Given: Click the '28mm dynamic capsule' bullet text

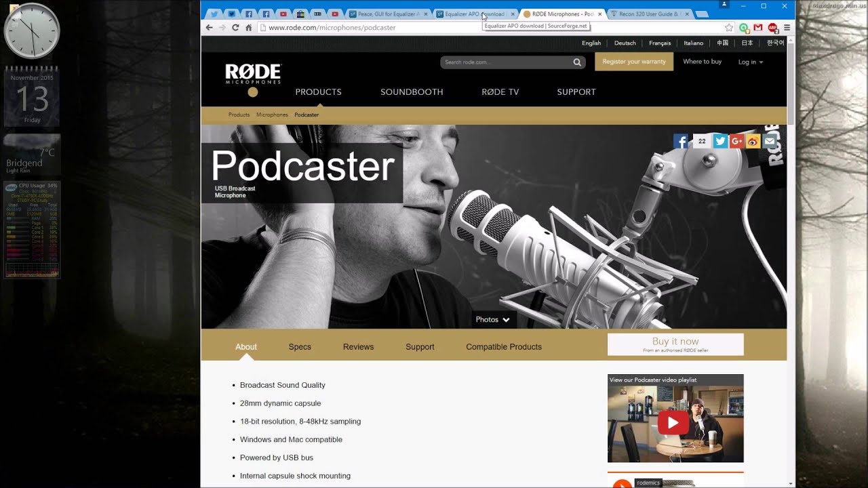Looking at the screenshot, I should [x=280, y=403].
